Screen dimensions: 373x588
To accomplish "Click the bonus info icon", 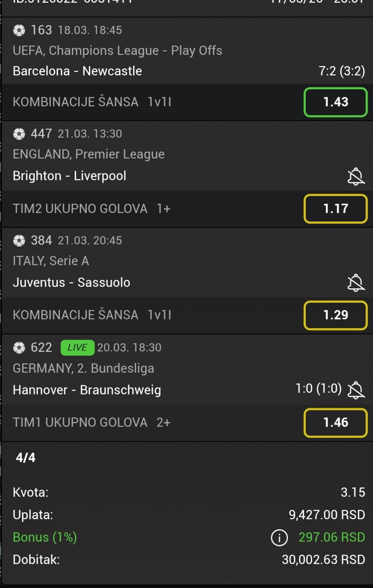I will pos(279,538).
